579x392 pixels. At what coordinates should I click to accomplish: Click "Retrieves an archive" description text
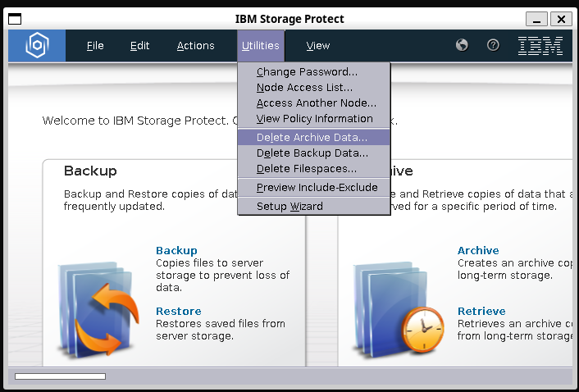click(515, 330)
